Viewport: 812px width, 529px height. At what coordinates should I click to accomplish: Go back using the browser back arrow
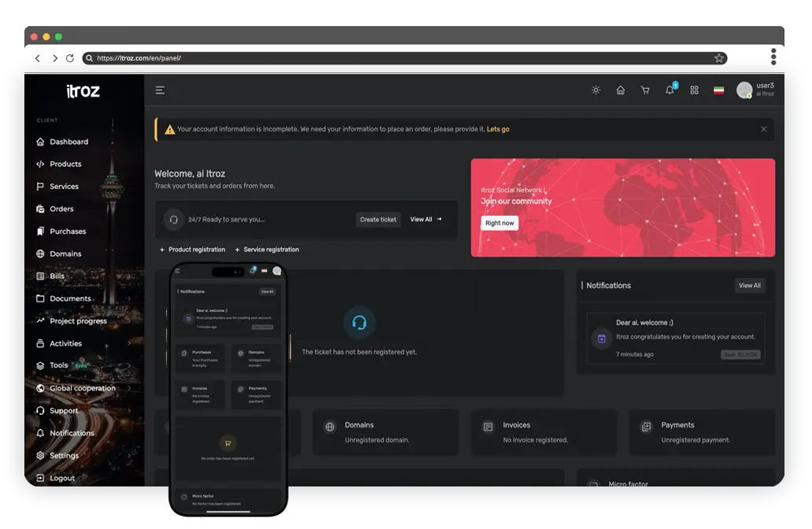(37, 58)
